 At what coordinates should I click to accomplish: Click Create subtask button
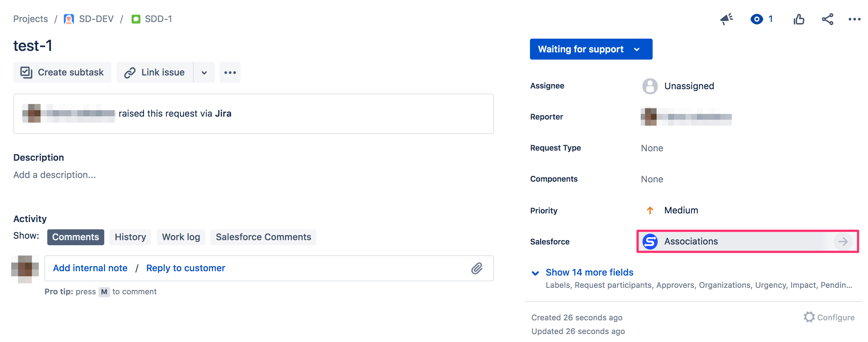[x=62, y=73]
